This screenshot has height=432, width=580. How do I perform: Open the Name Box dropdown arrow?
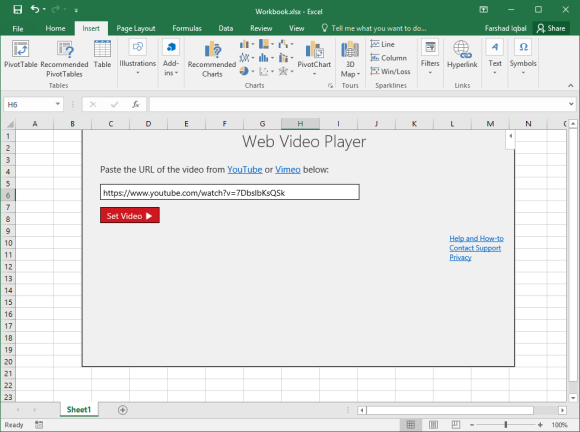(58, 104)
